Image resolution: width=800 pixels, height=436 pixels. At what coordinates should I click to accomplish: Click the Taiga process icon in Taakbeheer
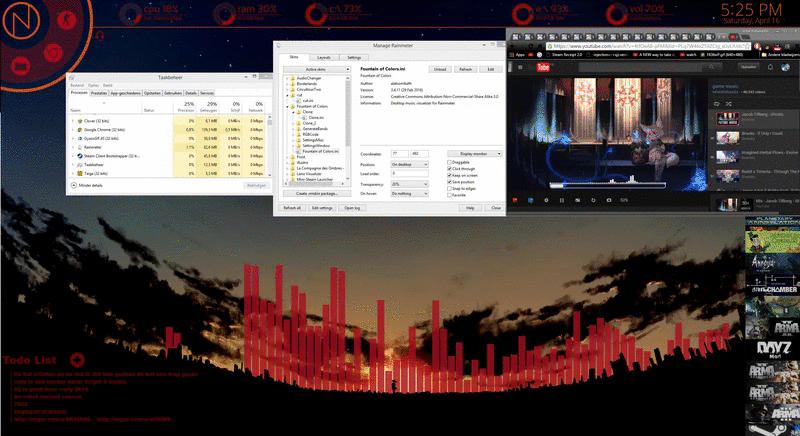(x=80, y=173)
